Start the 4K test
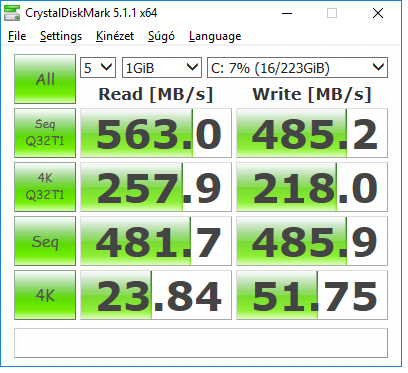The width and height of the screenshot is (408, 373). [x=45, y=295]
